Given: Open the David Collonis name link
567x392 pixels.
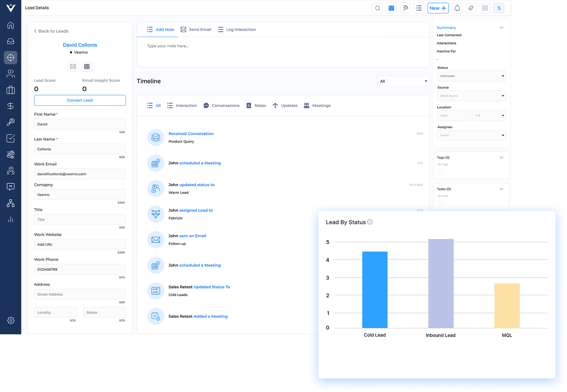Looking at the screenshot, I should [x=80, y=45].
